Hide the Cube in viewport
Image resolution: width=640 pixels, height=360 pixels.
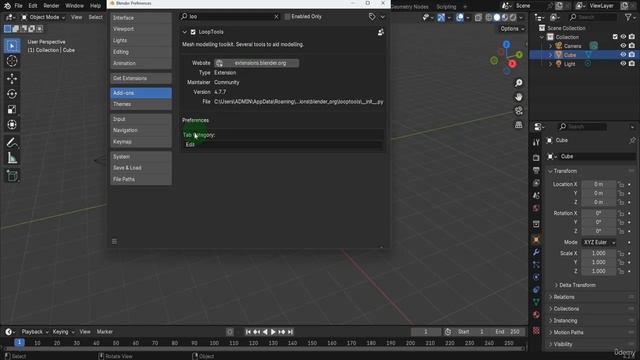pos(623,55)
